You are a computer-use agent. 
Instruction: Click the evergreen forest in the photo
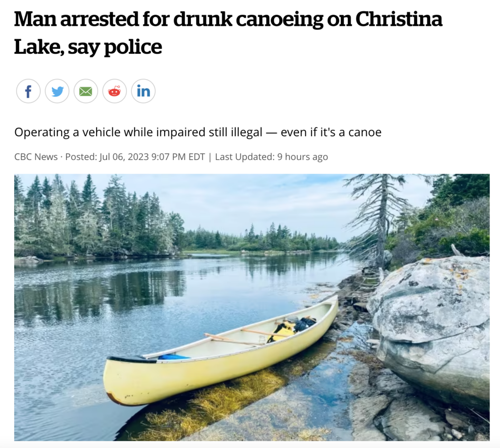(x=96, y=220)
